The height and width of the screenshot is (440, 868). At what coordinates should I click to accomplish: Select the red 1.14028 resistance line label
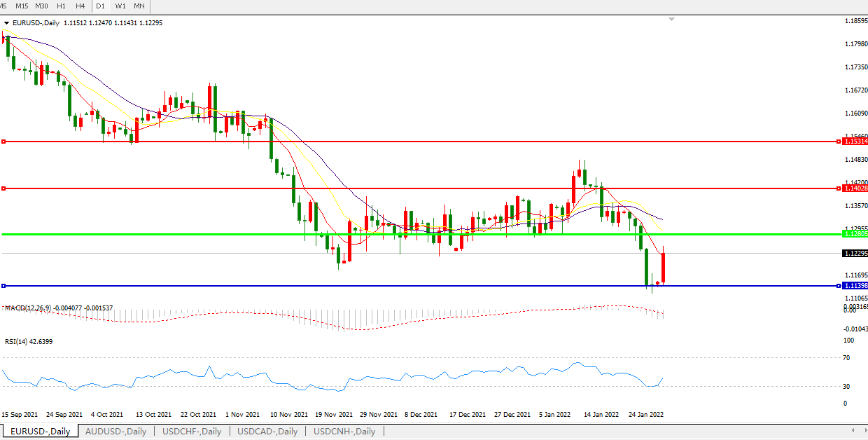[x=855, y=188]
